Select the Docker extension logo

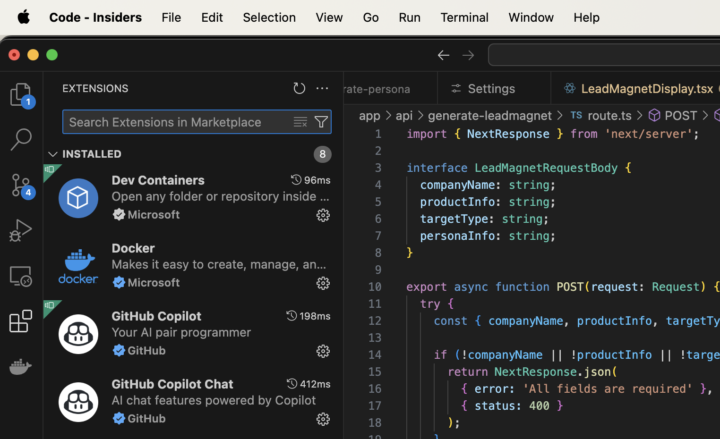[78, 266]
